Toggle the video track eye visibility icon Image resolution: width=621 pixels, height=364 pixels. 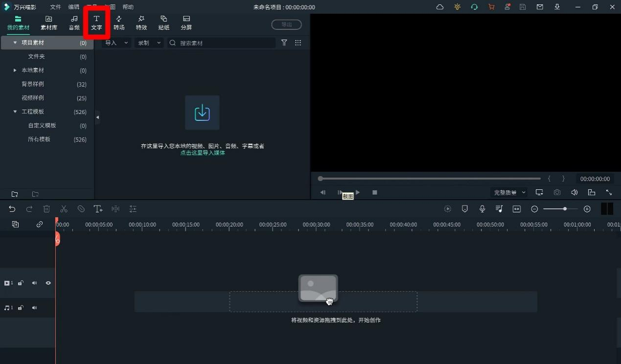(x=48, y=283)
